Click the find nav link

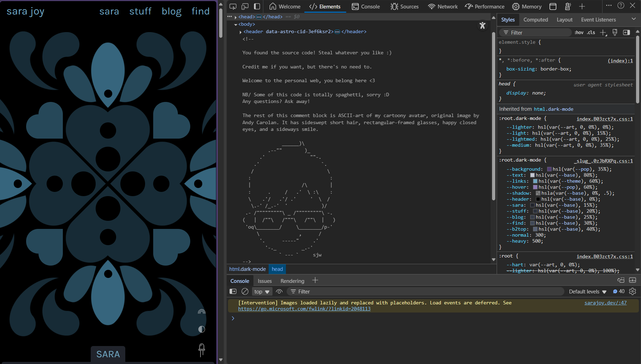point(200,11)
